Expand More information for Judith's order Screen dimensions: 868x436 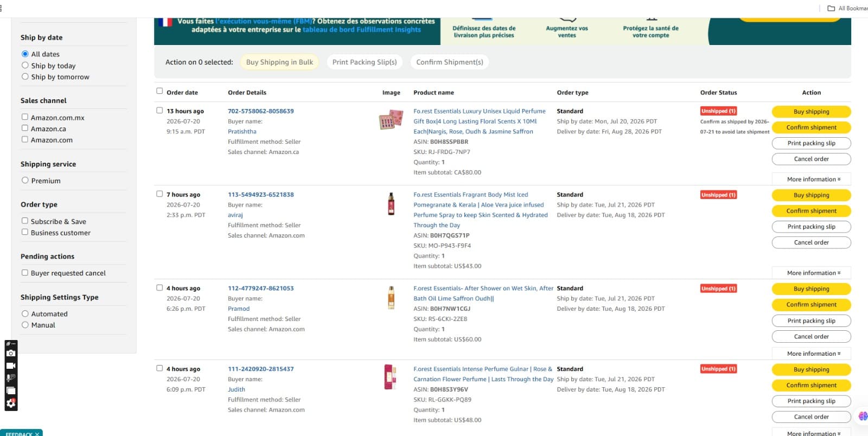(x=812, y=433)
